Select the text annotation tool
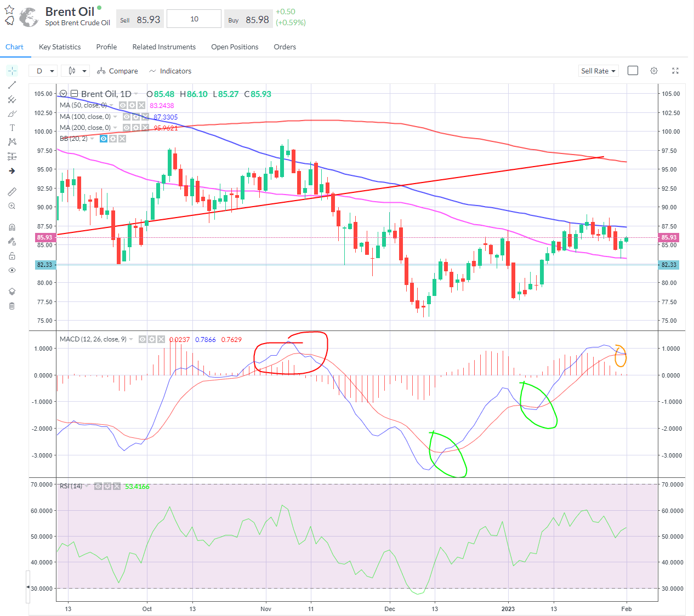694x616 pixels. (12, 128)
